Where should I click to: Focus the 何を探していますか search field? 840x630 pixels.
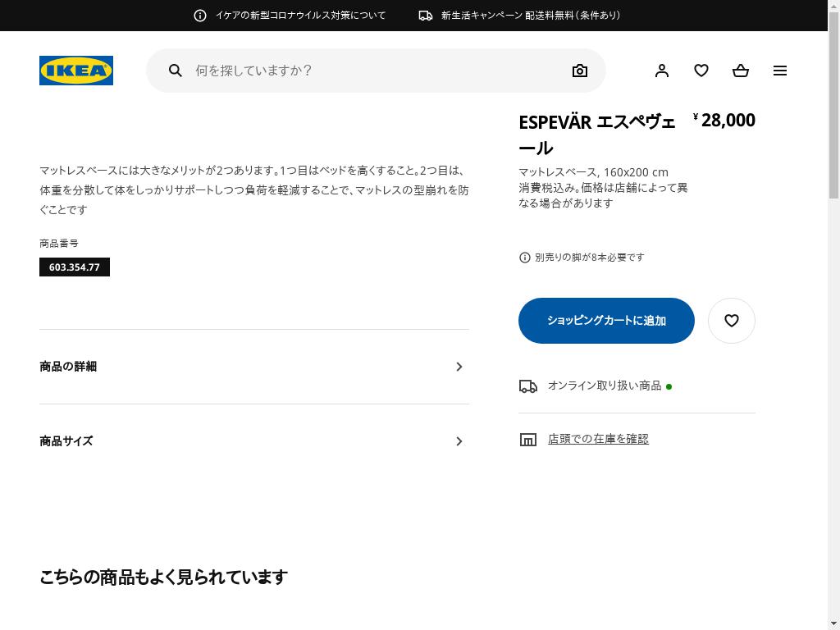click(x=376, y=71)
